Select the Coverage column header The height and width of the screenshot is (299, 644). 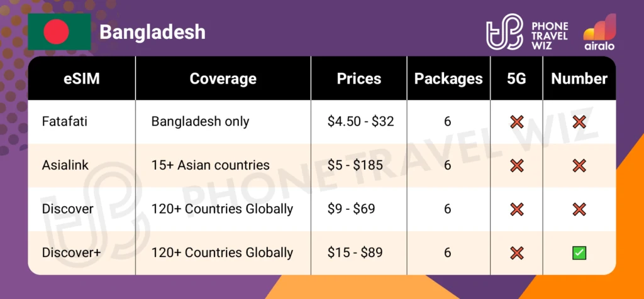(x=223, y=79)
